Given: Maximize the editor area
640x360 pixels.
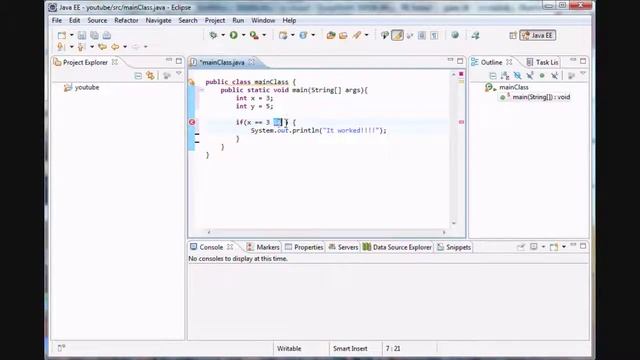Looking at the screenshot, I should [460, 61].
